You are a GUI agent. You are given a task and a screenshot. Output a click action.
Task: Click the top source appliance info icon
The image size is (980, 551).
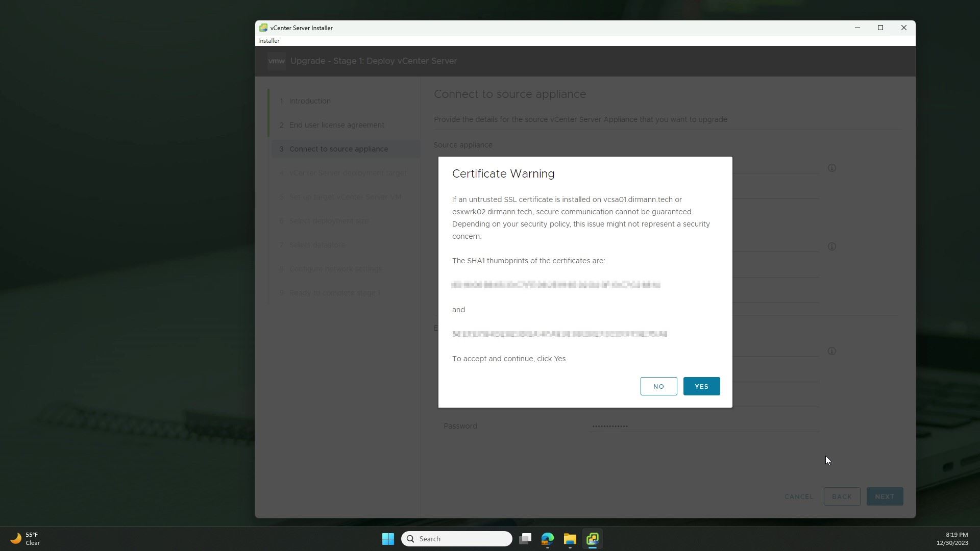[x=831, y=168]
